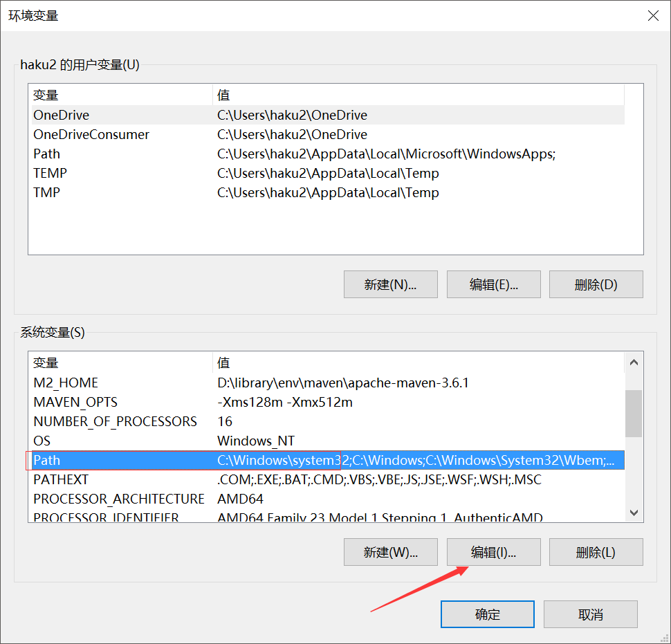This screenshot has height=644, width=671.
Task: Select the TMP user variable row
Action: (48, 193)
